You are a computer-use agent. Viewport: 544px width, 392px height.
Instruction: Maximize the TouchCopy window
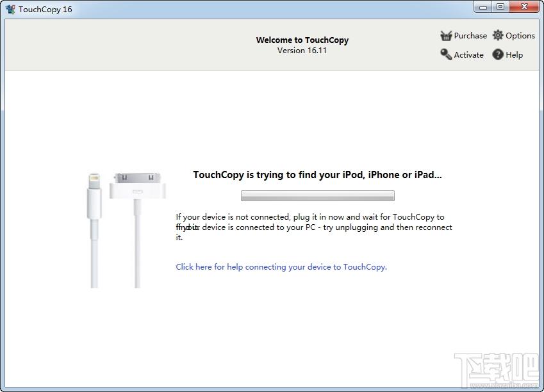[x=500, y=7]
